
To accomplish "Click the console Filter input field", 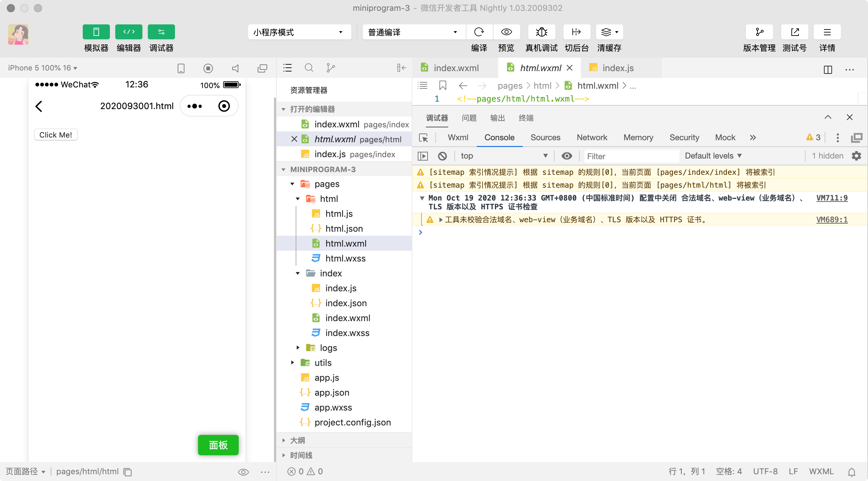I will click(x=631, y=156).
